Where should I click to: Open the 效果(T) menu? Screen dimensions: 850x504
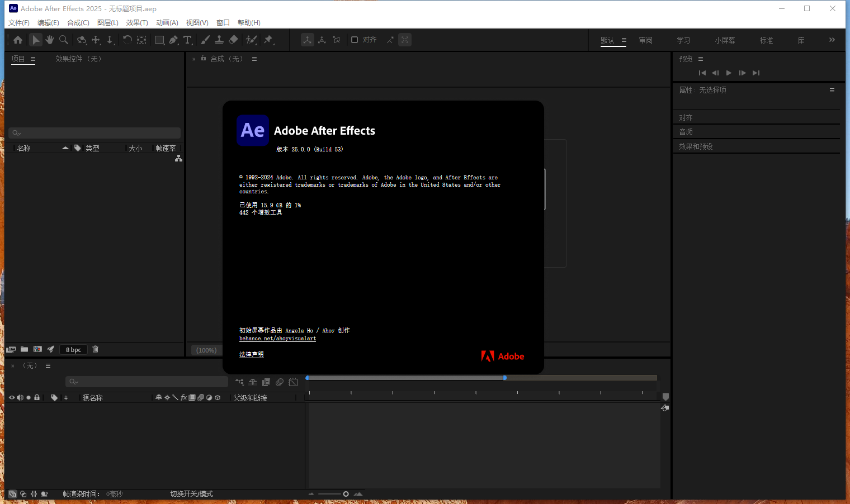[x=137, y=23]
